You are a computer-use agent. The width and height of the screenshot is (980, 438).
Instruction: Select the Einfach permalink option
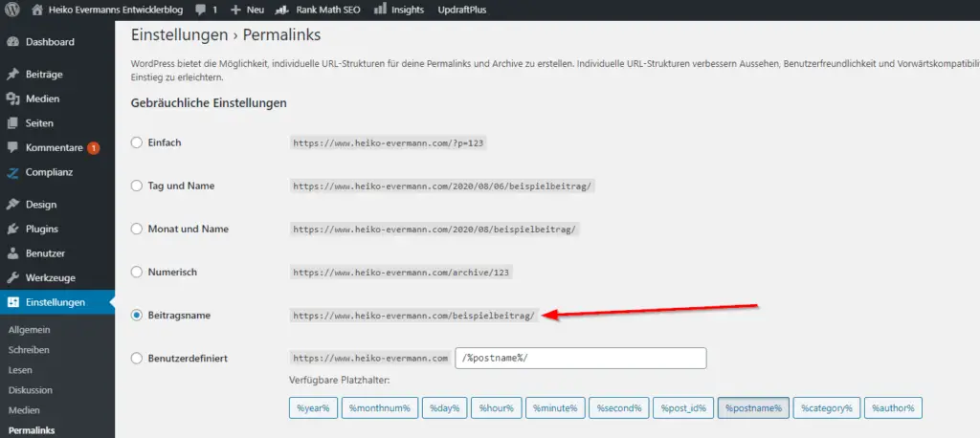[x=137, y=142]
